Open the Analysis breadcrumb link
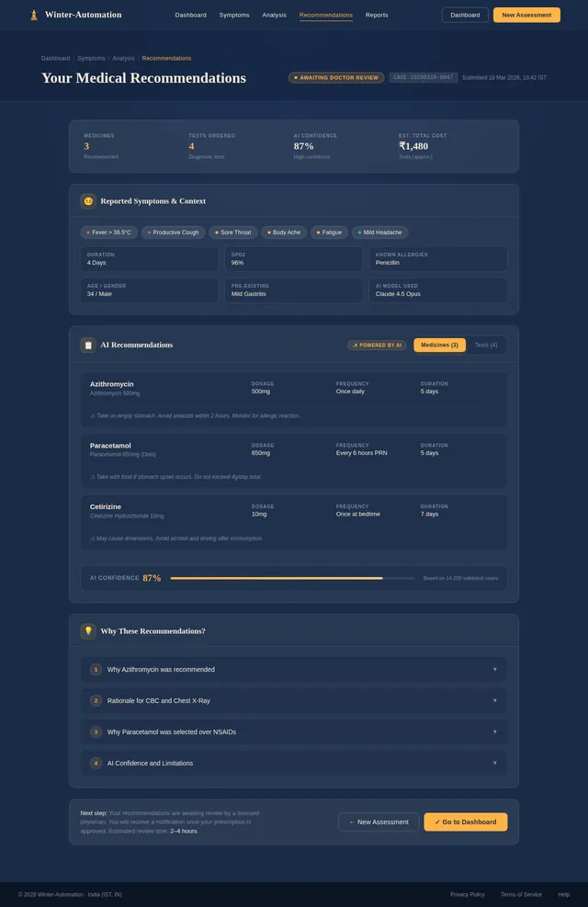Screen dimensions: 588x907 tap(123, 59)
